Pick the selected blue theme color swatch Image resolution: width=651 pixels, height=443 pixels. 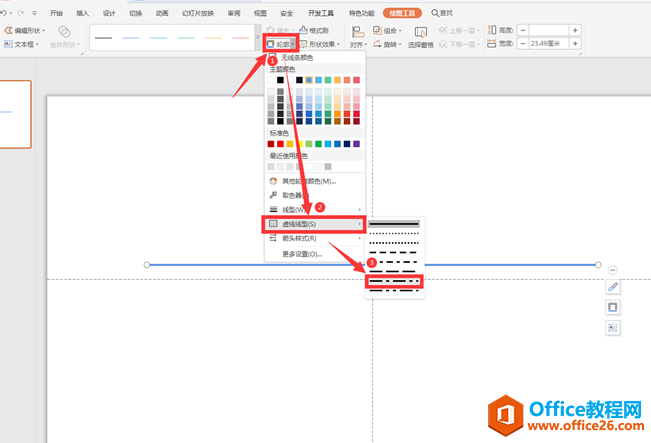[309, 80]
